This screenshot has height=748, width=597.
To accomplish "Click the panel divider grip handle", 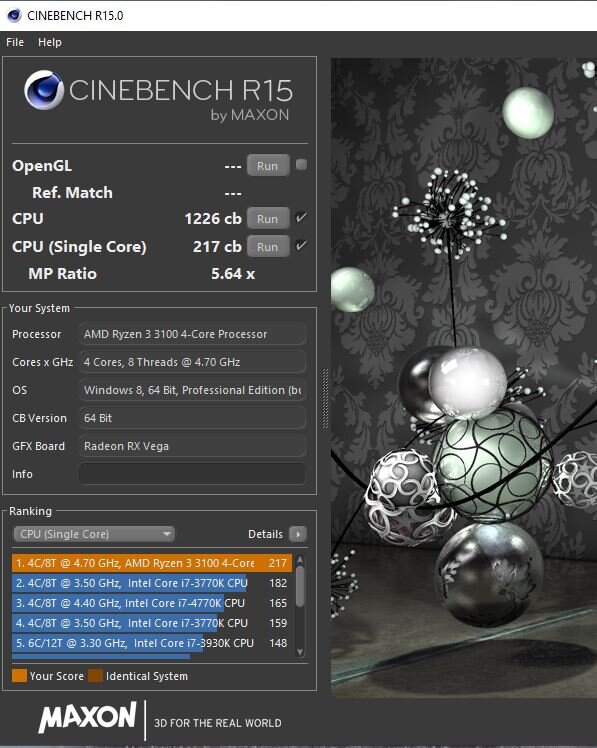I will 325,398.
